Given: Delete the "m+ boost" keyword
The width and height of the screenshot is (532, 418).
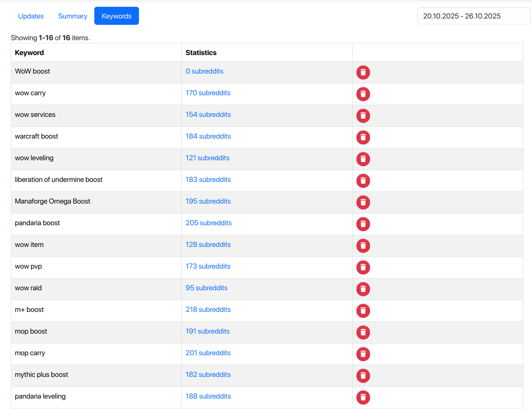Looking at the screenshot, I should (x=363, y=311).
